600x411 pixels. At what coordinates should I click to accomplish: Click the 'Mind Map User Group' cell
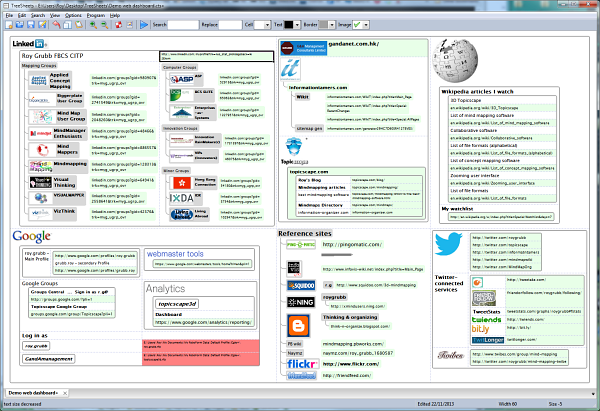tap(71, 116)
